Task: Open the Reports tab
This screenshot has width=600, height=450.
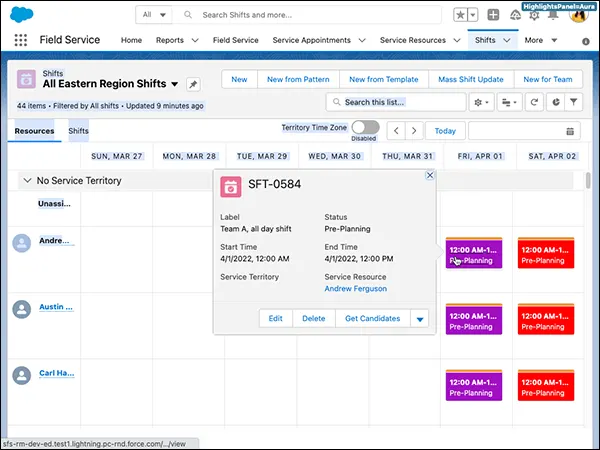Action: (170, 40)
